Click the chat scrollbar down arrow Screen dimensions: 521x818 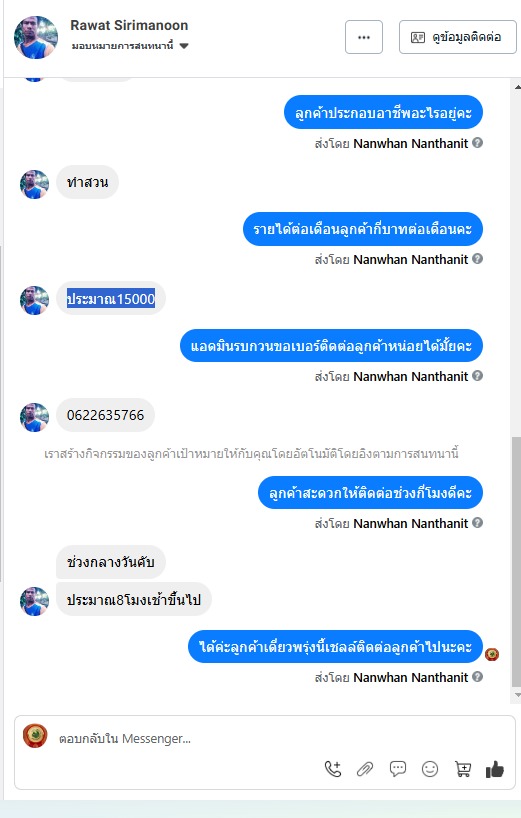point(517,695)
